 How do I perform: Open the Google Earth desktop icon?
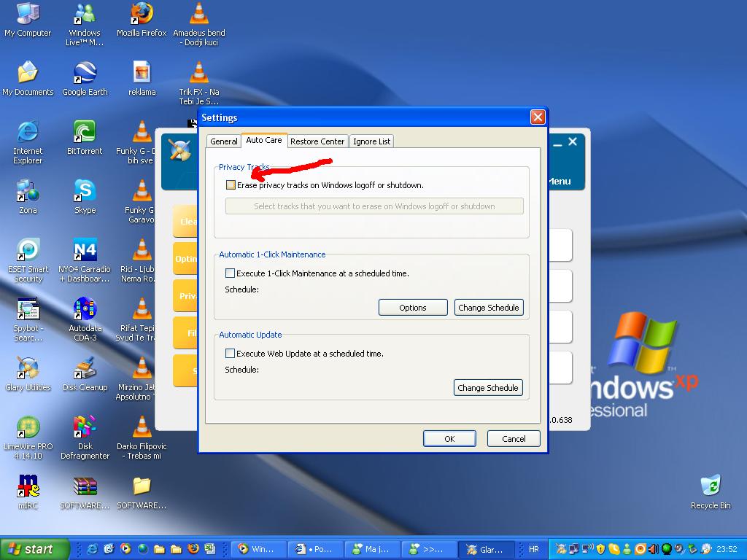click(x=85, y=74)
